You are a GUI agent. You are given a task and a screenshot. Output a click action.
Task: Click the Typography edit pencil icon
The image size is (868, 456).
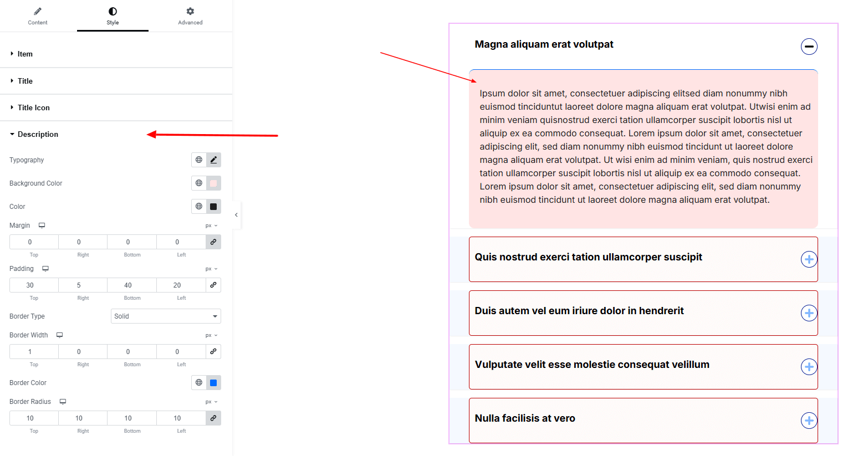click(x=213, y=160)
